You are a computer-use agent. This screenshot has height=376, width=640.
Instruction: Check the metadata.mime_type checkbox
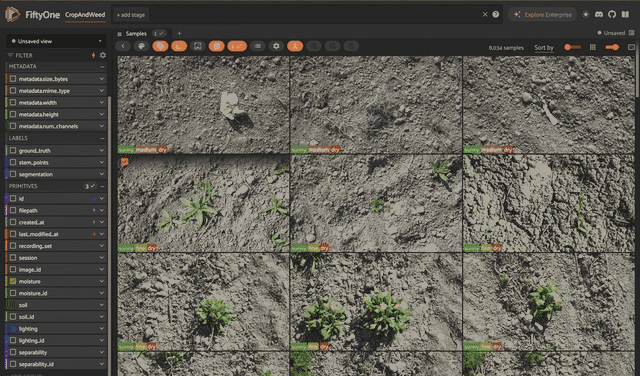point(13,91)
